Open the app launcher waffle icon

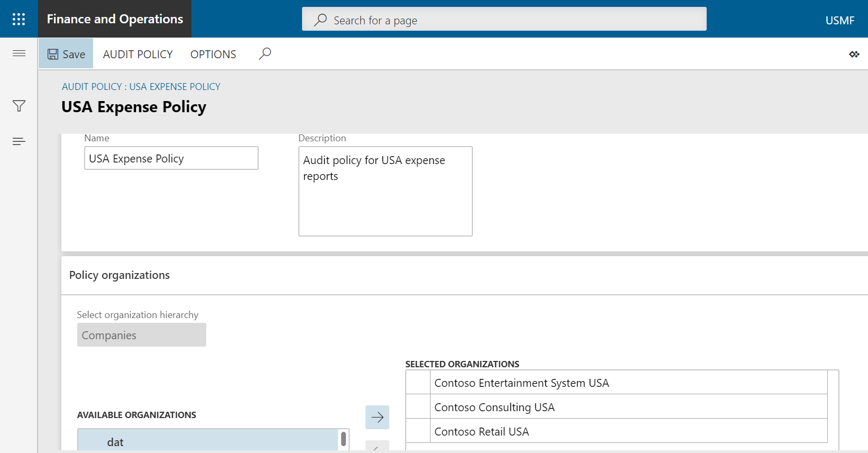click(19, 19)
